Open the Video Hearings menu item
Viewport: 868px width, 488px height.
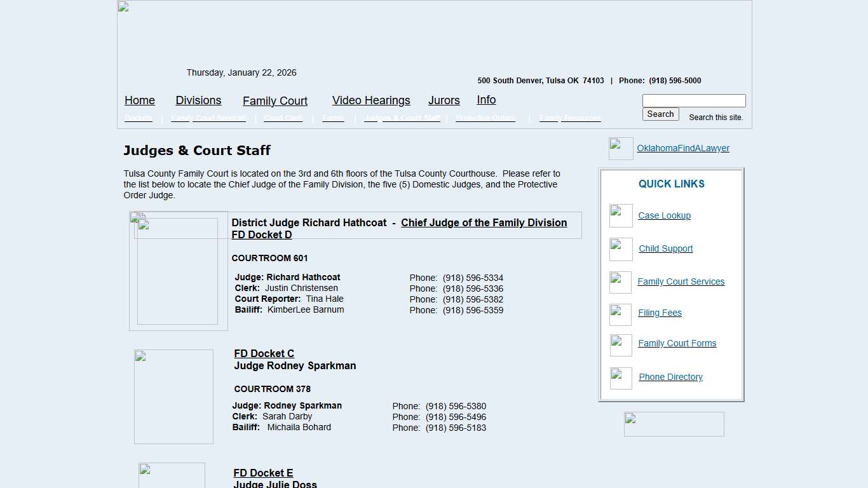point(371,100)
